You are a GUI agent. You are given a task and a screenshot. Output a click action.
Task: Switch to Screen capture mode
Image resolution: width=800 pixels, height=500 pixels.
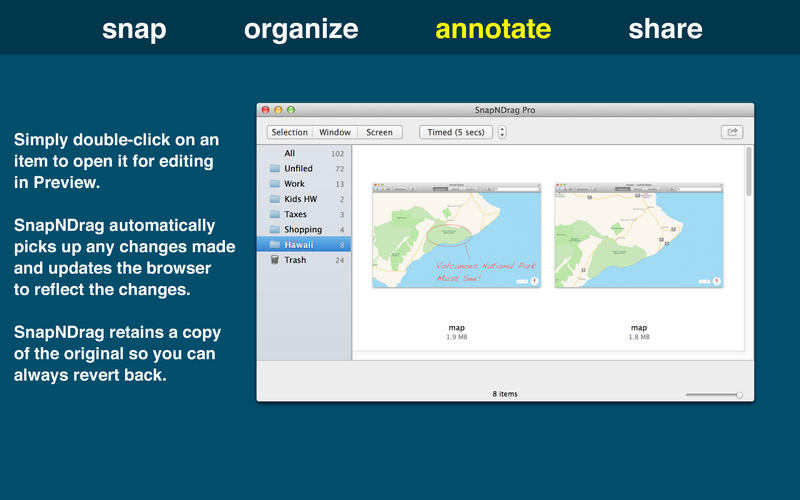click(x=379, y=132)
